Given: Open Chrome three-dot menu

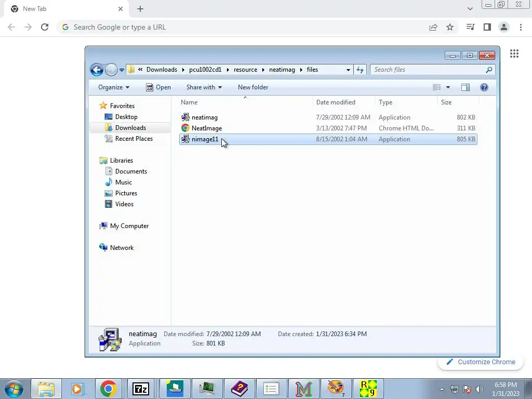Looking at the screenshot, I should click(x=521, y=27).
